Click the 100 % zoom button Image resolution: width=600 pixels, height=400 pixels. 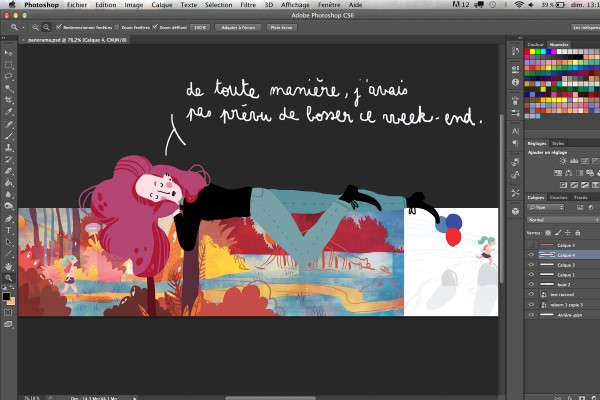point(200,28)
